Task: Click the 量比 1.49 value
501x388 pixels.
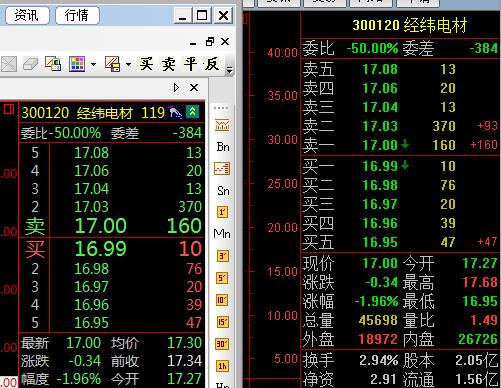Action: point(484,321)
